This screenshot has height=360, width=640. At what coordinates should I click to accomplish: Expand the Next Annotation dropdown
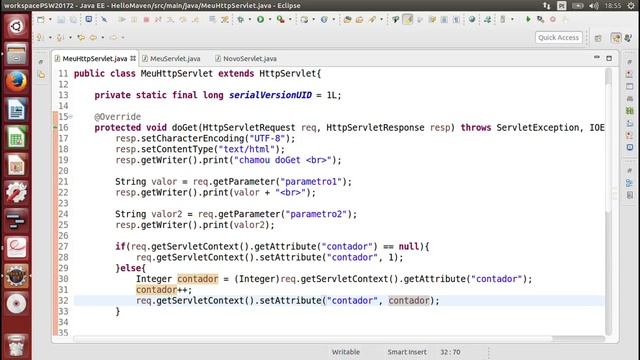point(50,38)
